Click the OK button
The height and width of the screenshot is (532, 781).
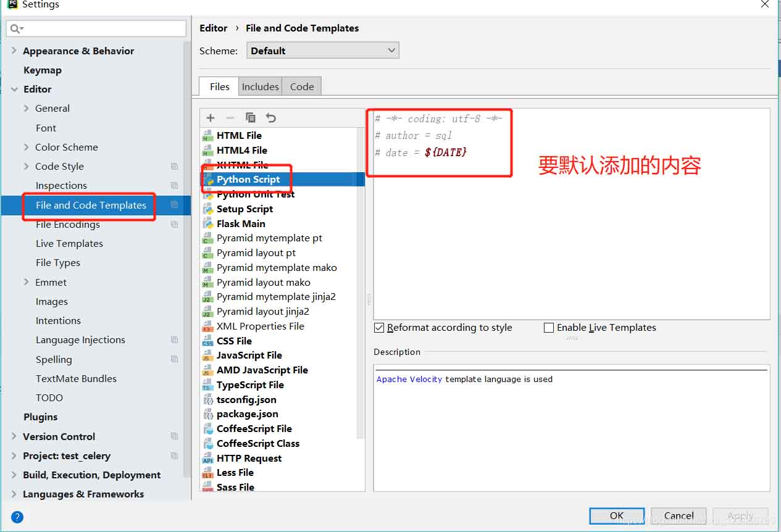[617, 515]
